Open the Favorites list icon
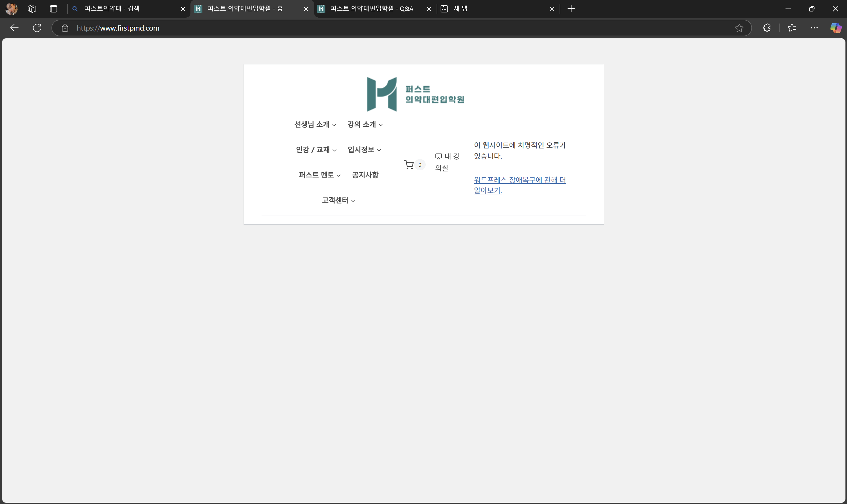Image resolution: width=847 pixels, height=504 pixels. coord(792,28)
